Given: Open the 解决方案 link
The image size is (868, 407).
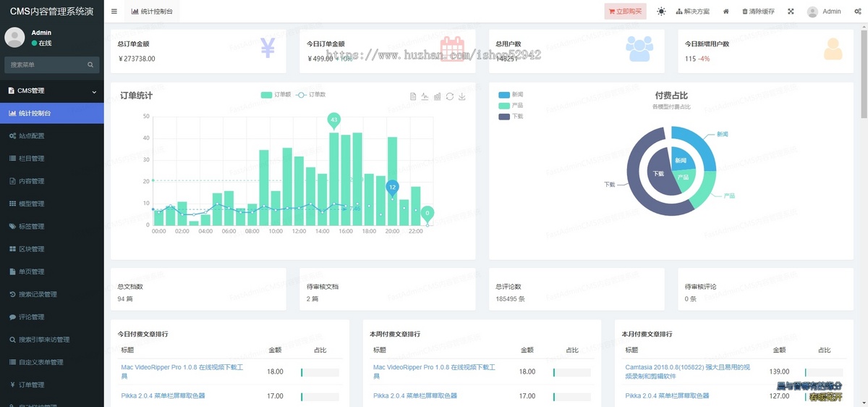Looking at the screenshot, I should click(692, 12).
